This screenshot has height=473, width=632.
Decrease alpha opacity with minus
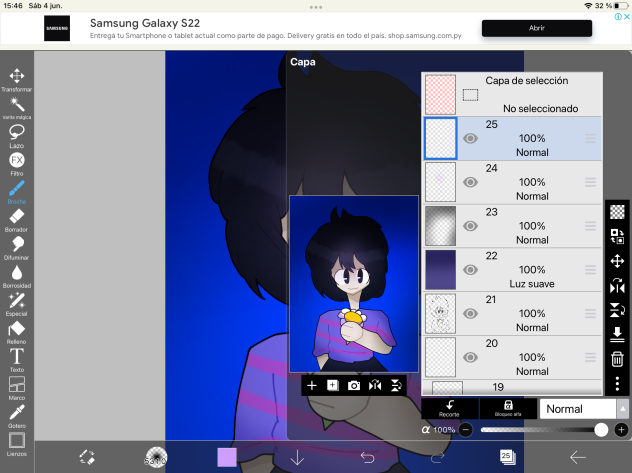click(x=466, y=430)
